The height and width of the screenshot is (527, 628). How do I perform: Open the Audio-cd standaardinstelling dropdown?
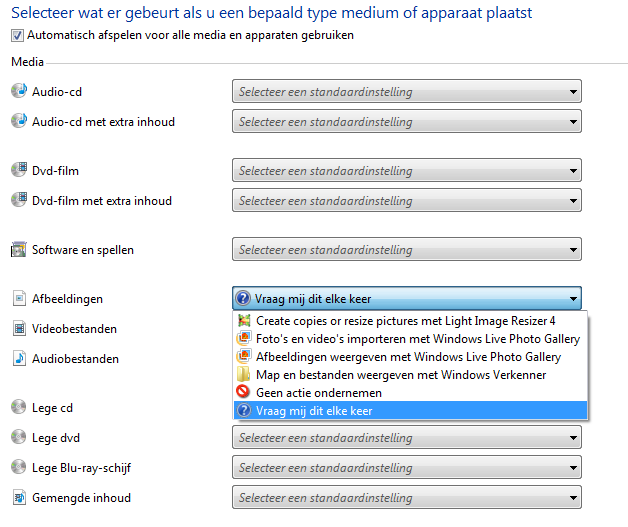[407, 91]
